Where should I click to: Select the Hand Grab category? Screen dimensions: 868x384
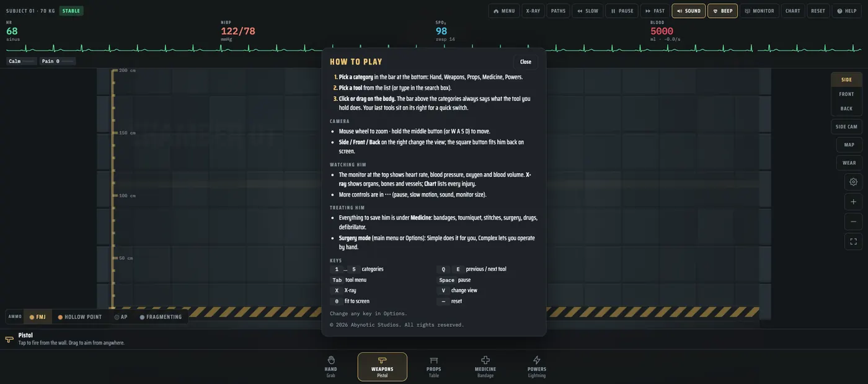(x=330, y=367)
